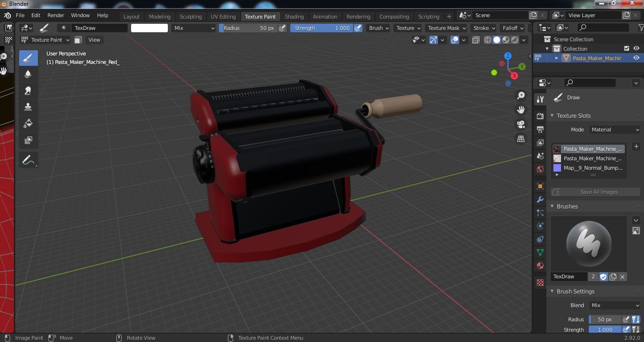Open the Render properties tab
644x342 pixels.
[x=540, y=116]
